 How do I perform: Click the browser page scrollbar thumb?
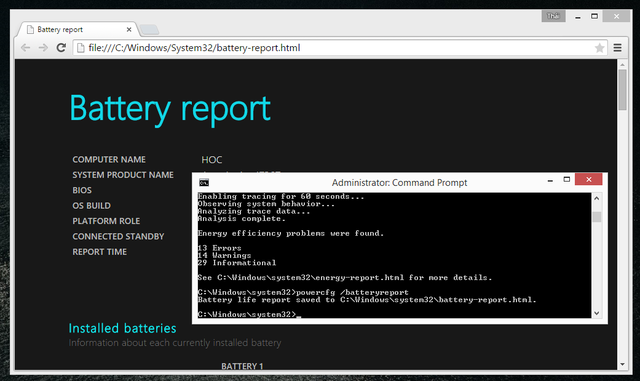pyautogui.click(x=622, y=90)
